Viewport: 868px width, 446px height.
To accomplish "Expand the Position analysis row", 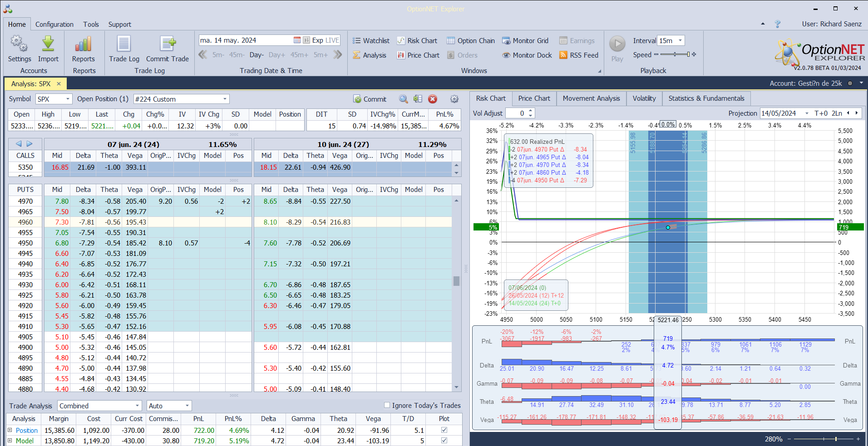I will coord(10,430).
